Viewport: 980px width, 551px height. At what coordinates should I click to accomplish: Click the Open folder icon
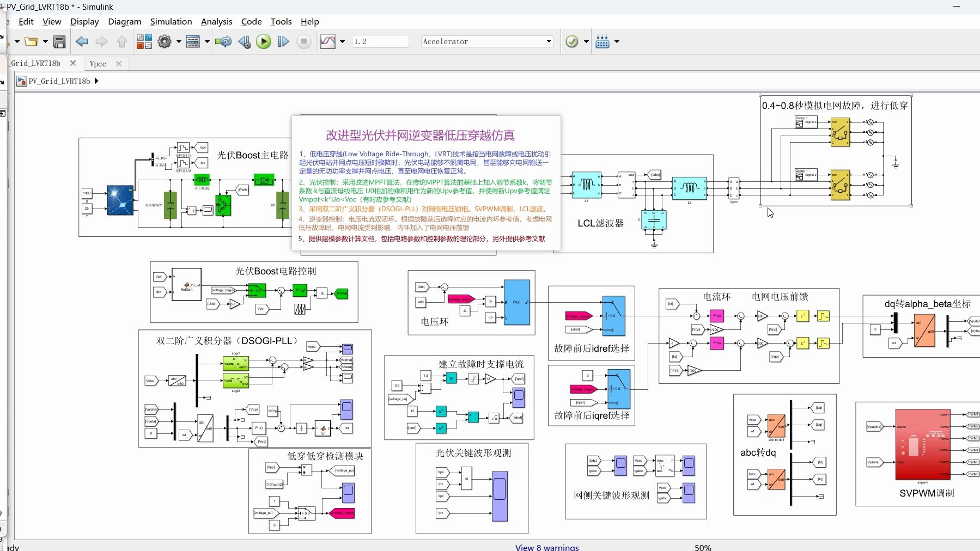pyautogui.click(x=32, y=41)
